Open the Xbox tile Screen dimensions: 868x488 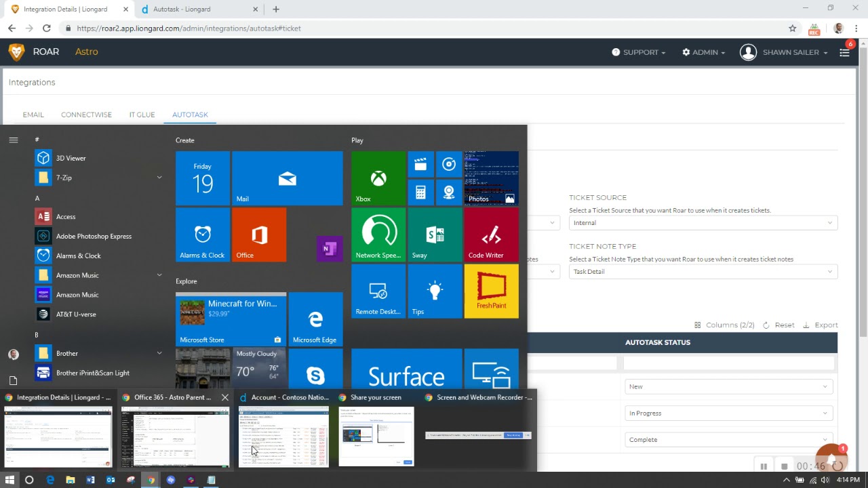click(x=378, y=178)
